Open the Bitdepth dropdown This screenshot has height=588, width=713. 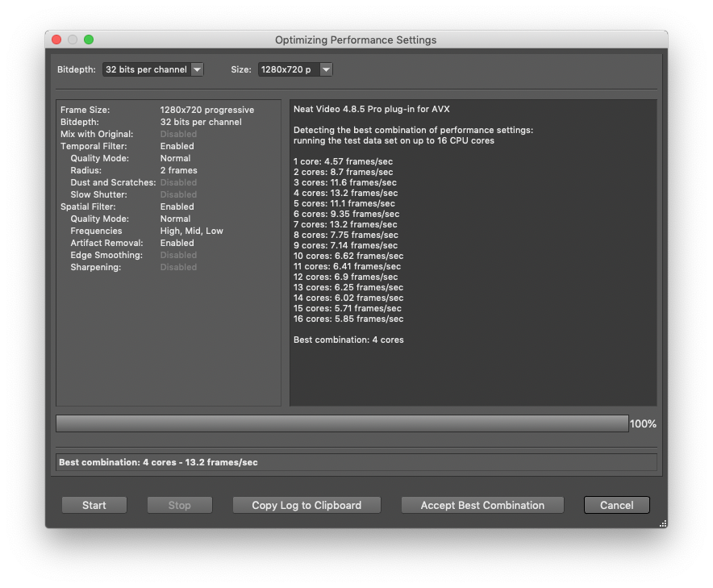152,69
